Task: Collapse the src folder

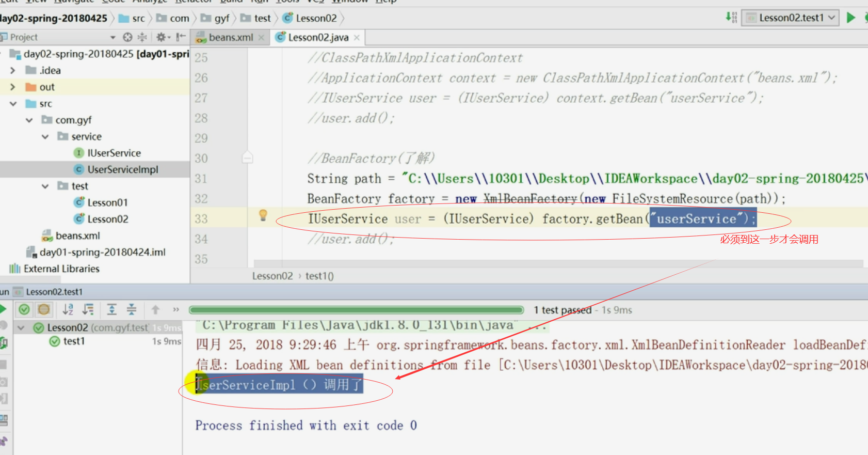Action: pos(13,103)
